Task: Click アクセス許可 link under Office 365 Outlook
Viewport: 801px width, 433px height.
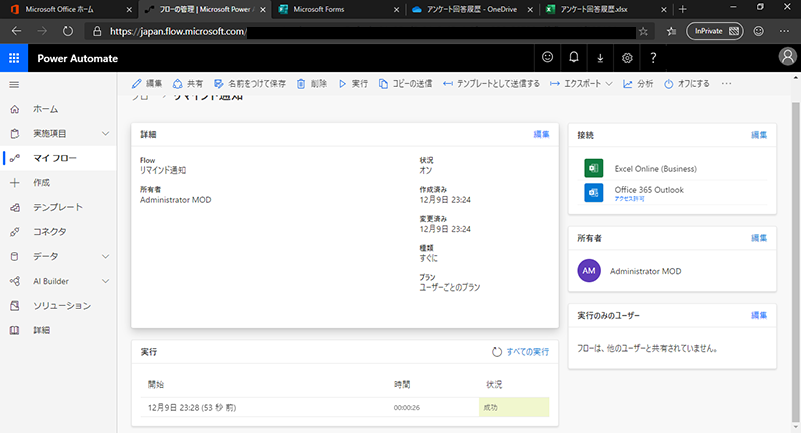Action: (629, 199)
